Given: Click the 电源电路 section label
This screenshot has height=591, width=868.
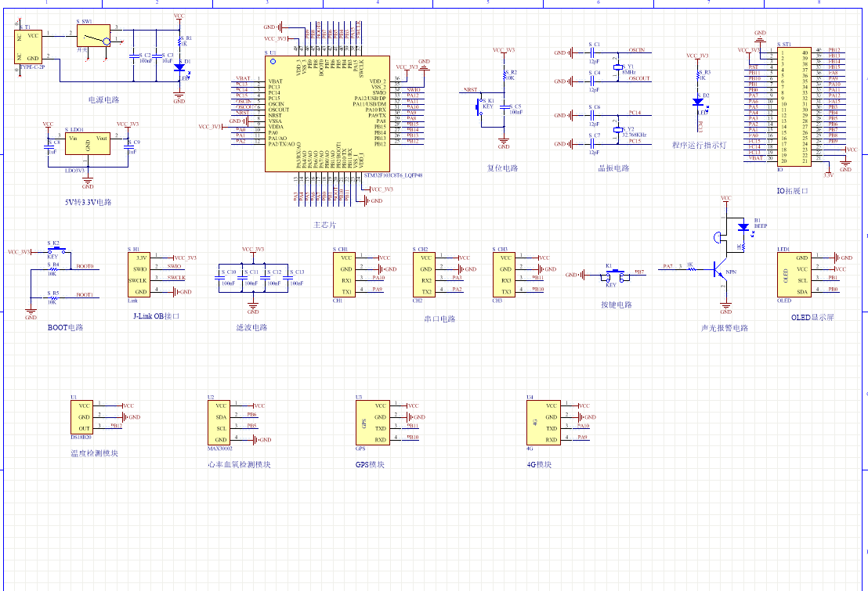Looking at the screenshot, I should click(103, 99).
